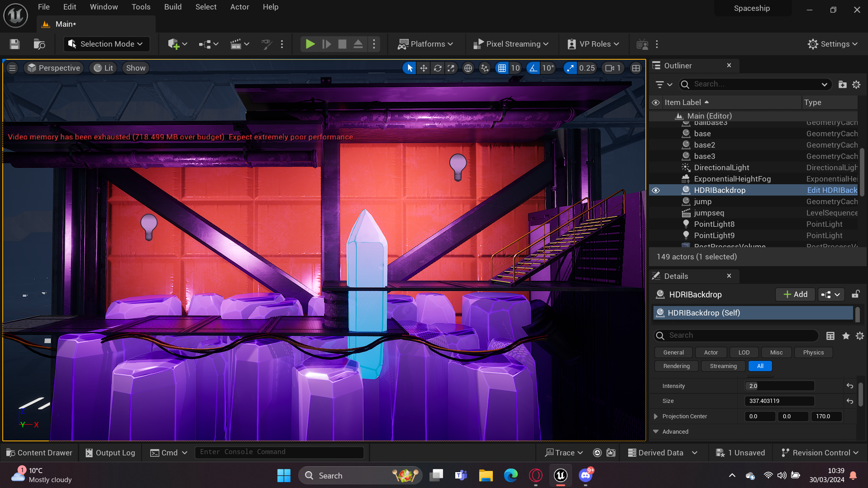
Task: Click the stop simulation button
Action: tap(342, 44)
